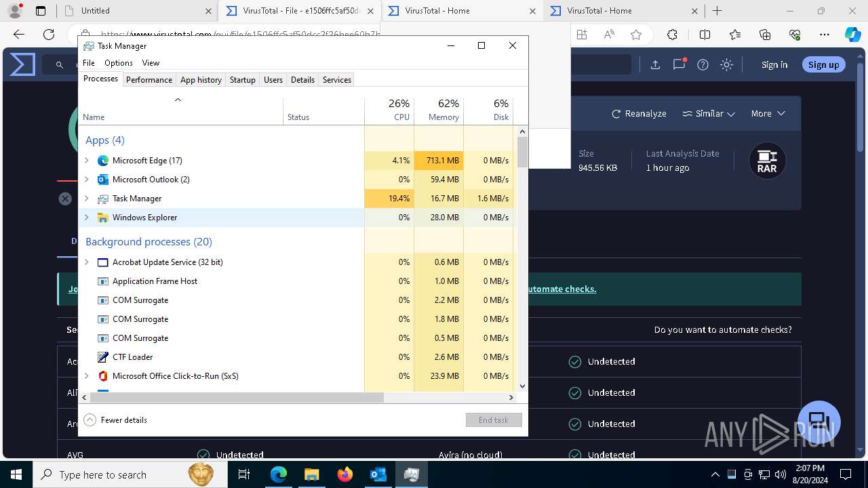Open Edge extensions puzzle icon

point(672,35)
